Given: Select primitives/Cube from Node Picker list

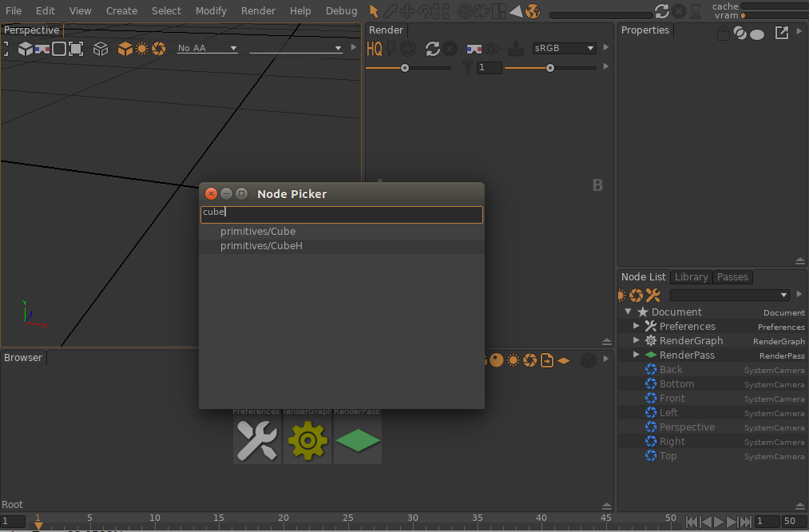Looking at the screenshot, I should (x=258, y=232).
